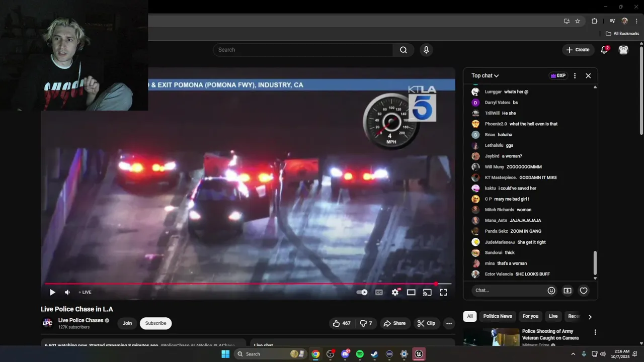Select the Live filter chip
Image resolution: width=644 pixels, height=362 pixels.
[553, 316]
